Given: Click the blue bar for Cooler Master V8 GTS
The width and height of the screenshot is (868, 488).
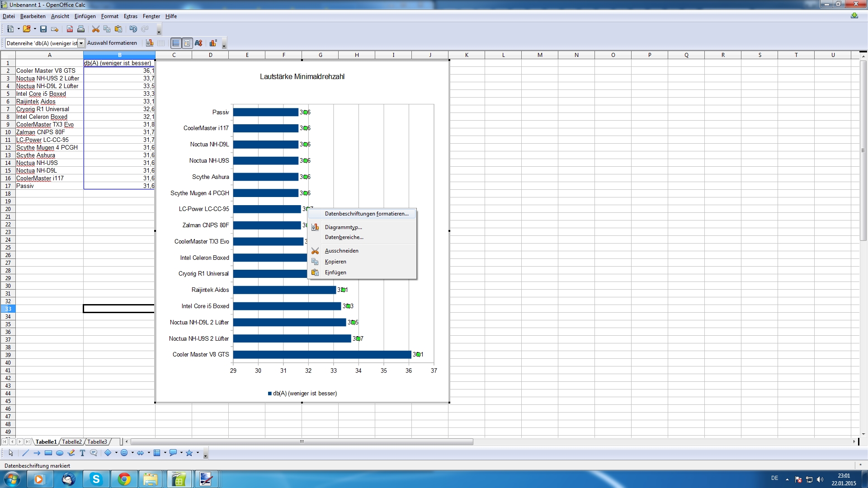Looking at the screenshot, I should pyautogui.click(x=322, y=355).
